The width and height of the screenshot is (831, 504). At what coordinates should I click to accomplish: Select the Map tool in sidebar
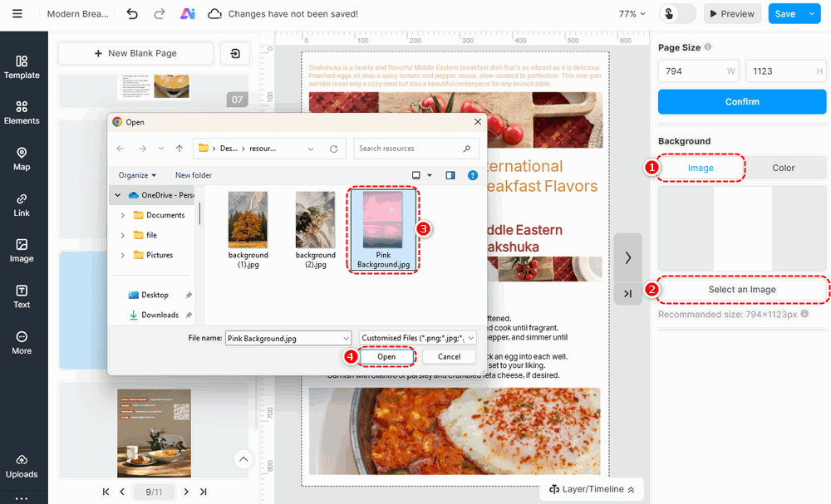(x=22, y=159)
